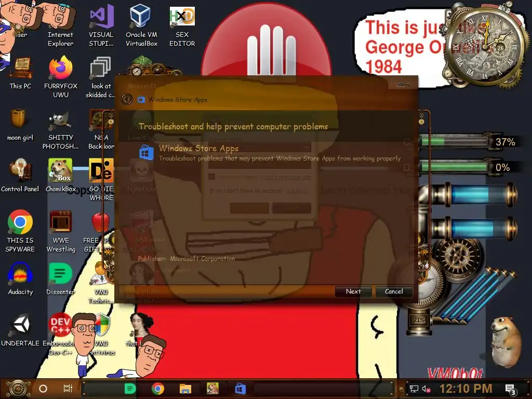The image size is (532, 399).
Task: Open the Control Panel desktop icon
Action: (20, 175)
